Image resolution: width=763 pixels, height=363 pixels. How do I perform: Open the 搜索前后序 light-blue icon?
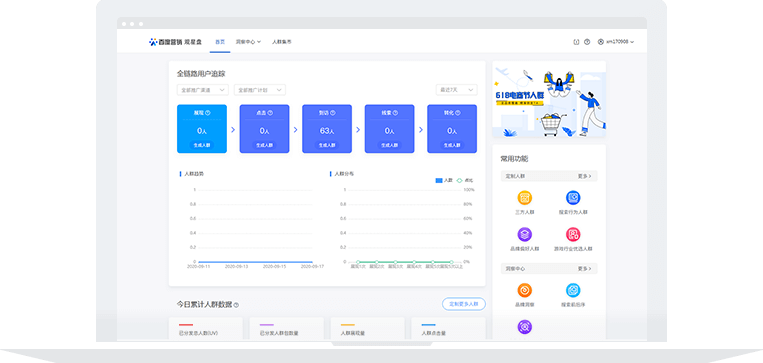pos(573,290)
